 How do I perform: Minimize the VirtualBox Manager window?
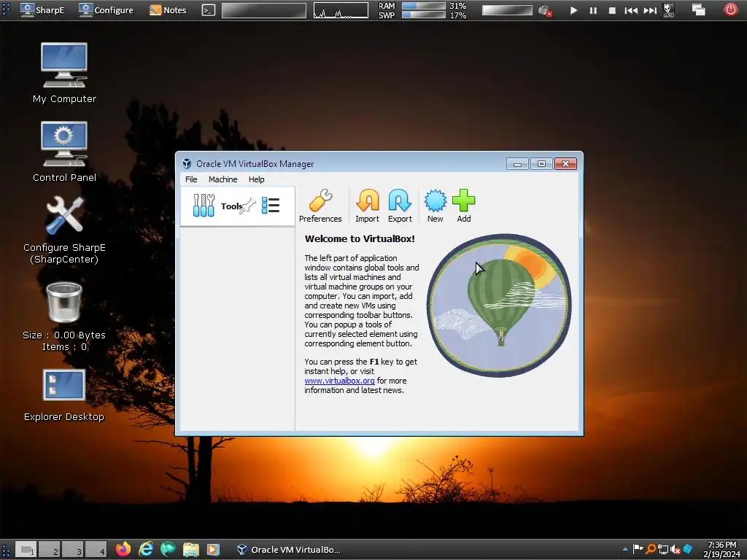click(517, 164)
